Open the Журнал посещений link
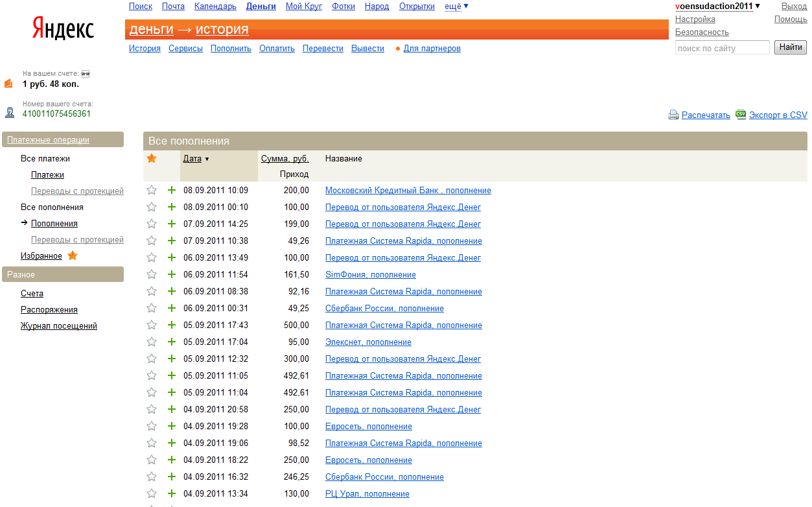The image size is (812, 507). 58,325
